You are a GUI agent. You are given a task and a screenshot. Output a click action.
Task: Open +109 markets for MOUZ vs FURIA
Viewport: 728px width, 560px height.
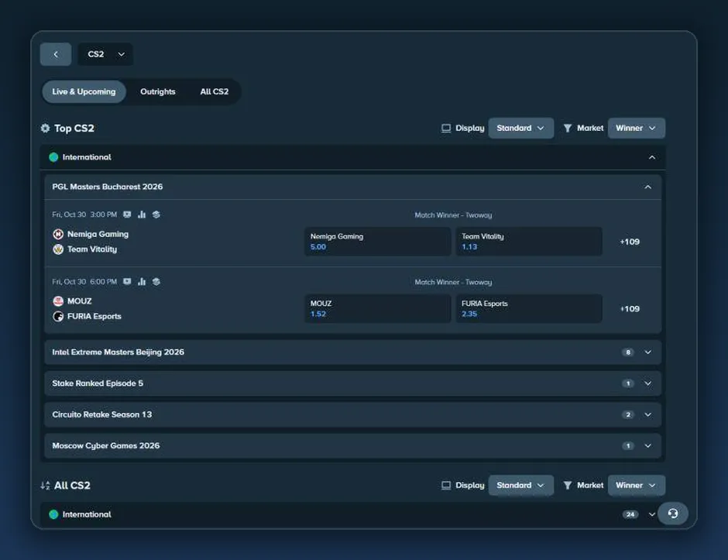[630, 309]
